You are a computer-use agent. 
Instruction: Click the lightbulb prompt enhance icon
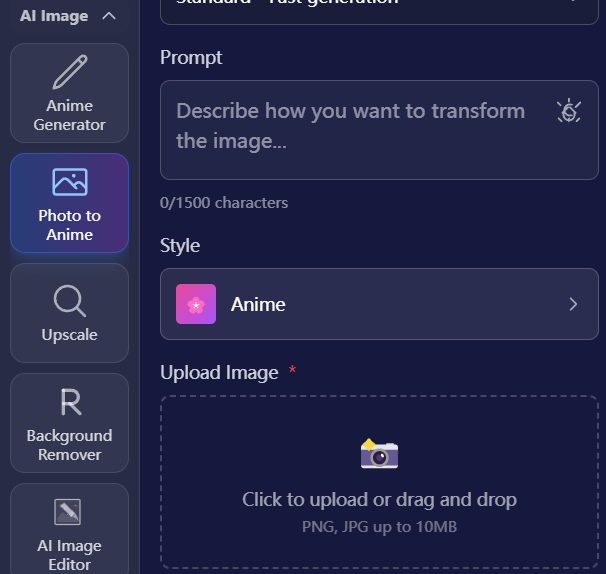pos(568,111)
